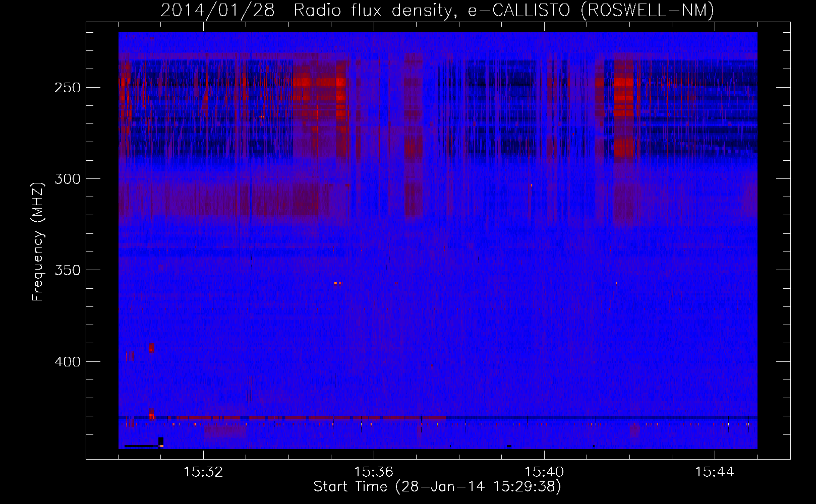Click the 15:32 time tick label
The image size is (816, 504).
(x=203, y=472)
